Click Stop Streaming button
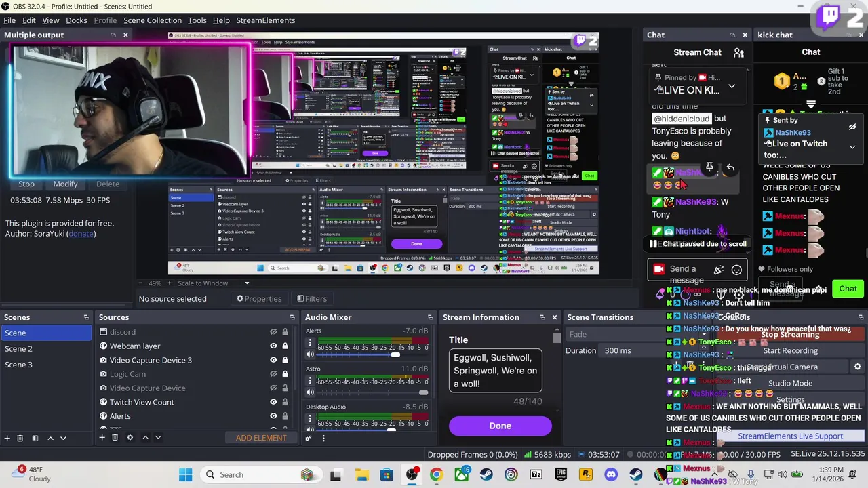868x488 pixels. pos(790,334)
